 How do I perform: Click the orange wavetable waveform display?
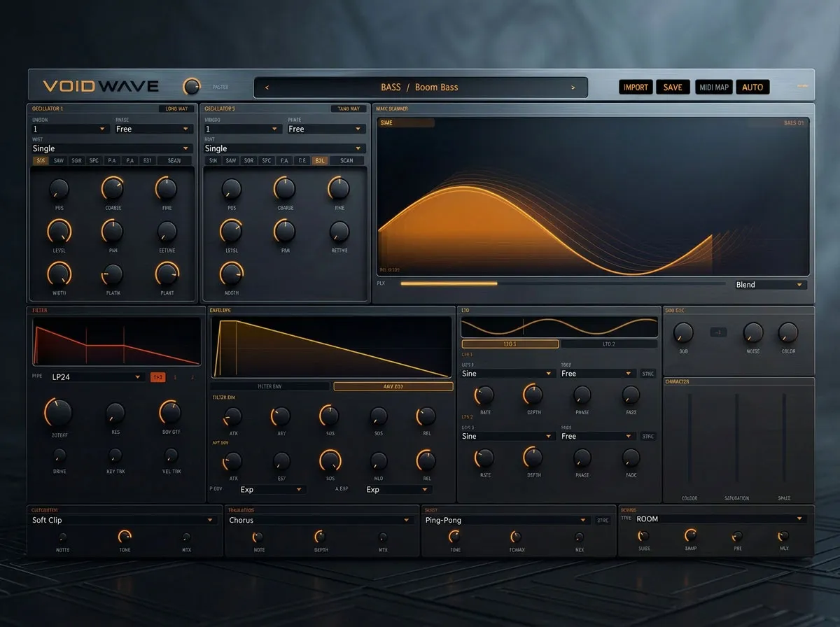[x=592, y=197]
